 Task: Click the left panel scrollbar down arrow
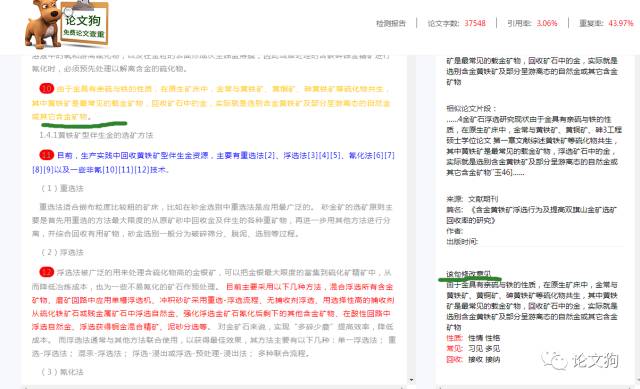point(411,380)
